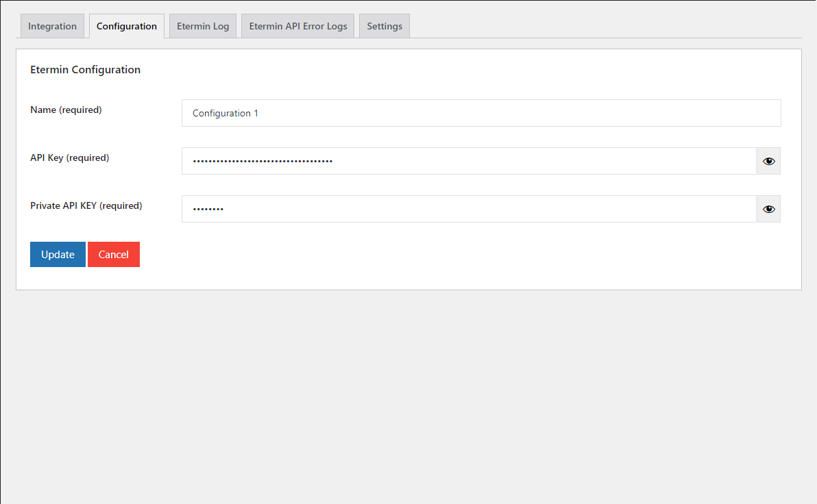The image size is (817, 504).
Task: Focus the Private API KEY field
Action: point(469,209)
